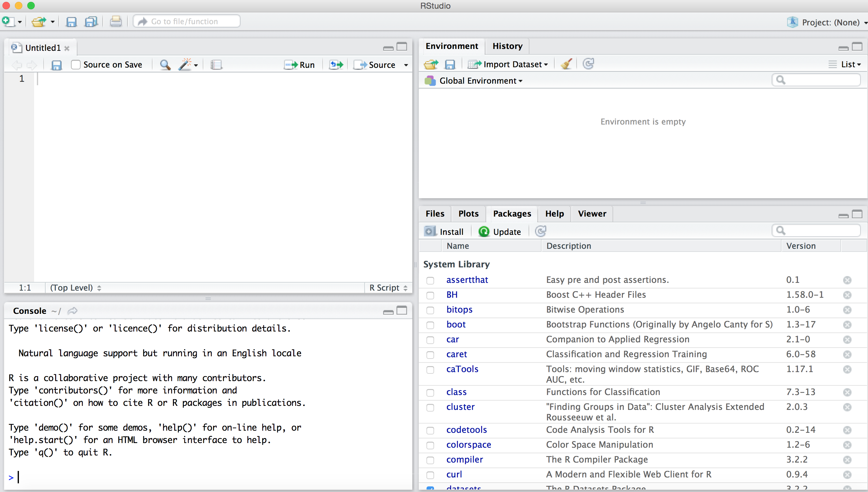Enable the Source on Save checkbox
Screen dimensions: 868x492
(75, 64)
